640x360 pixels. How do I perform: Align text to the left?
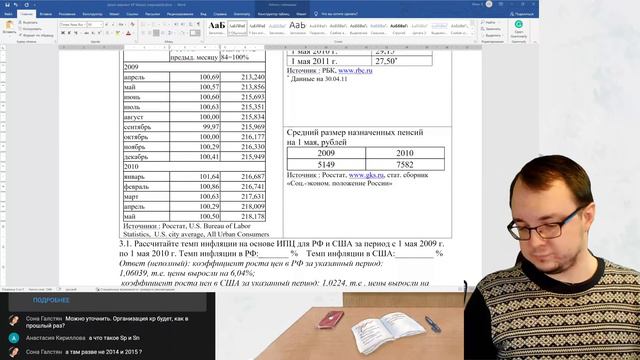pyautogui.click(x=143, y=33)
